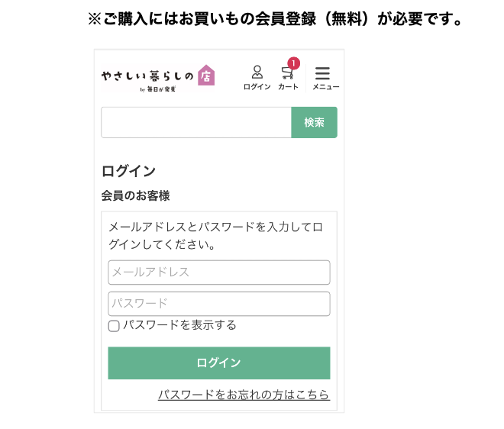
Task: Expand the メニュー label in header
Action: pos(325,87)
